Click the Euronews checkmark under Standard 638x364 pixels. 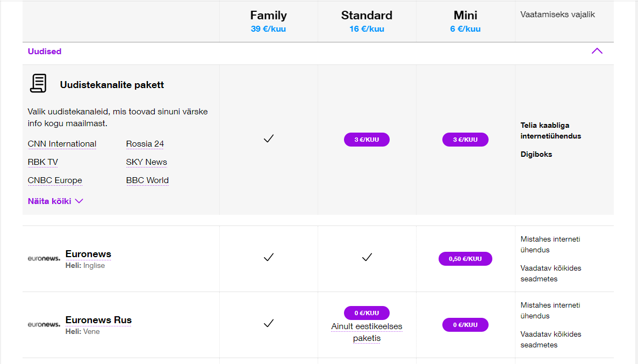367,257
